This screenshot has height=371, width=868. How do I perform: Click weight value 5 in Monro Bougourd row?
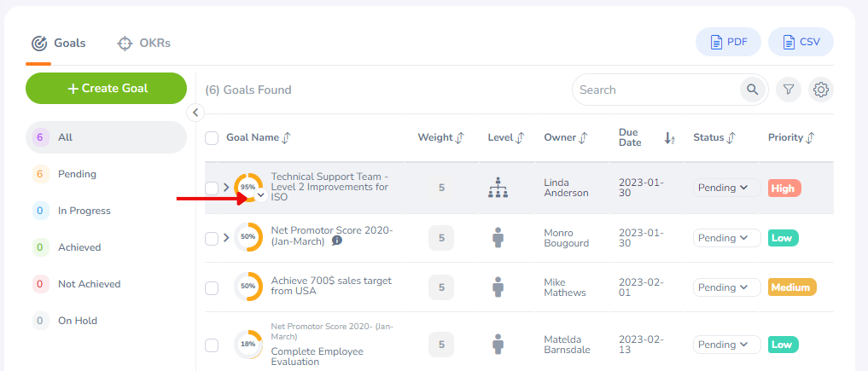pos(441,238)
